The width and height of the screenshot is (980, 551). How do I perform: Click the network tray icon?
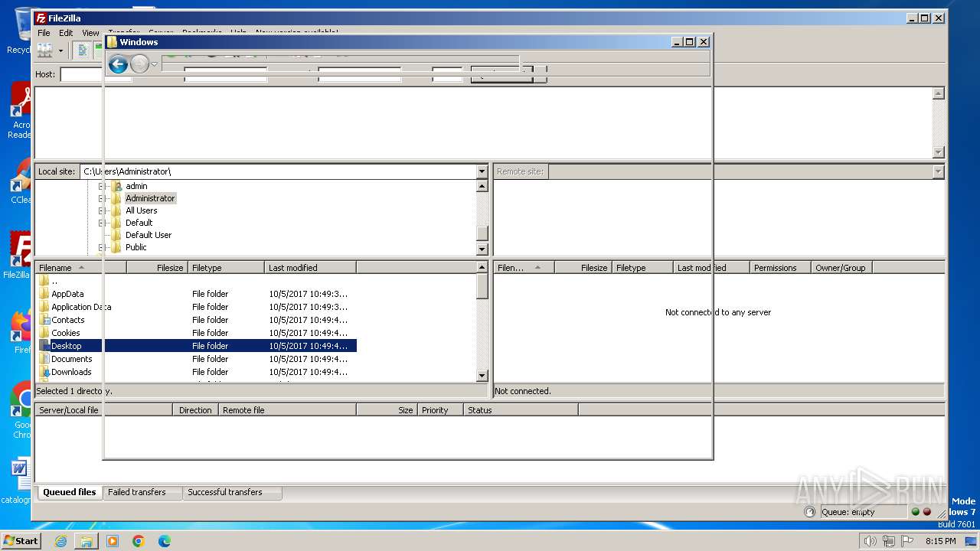(889, 541)
